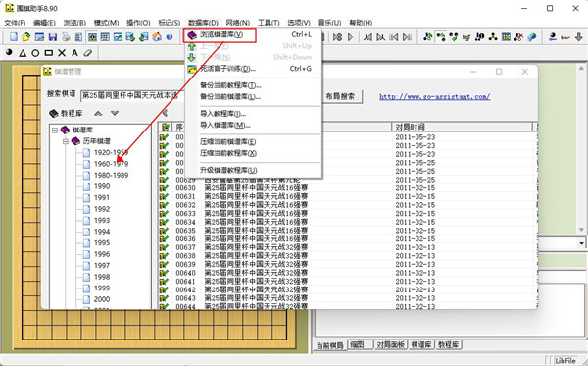
Task: Select the 1999 tree item
Action: click(102, 288)
